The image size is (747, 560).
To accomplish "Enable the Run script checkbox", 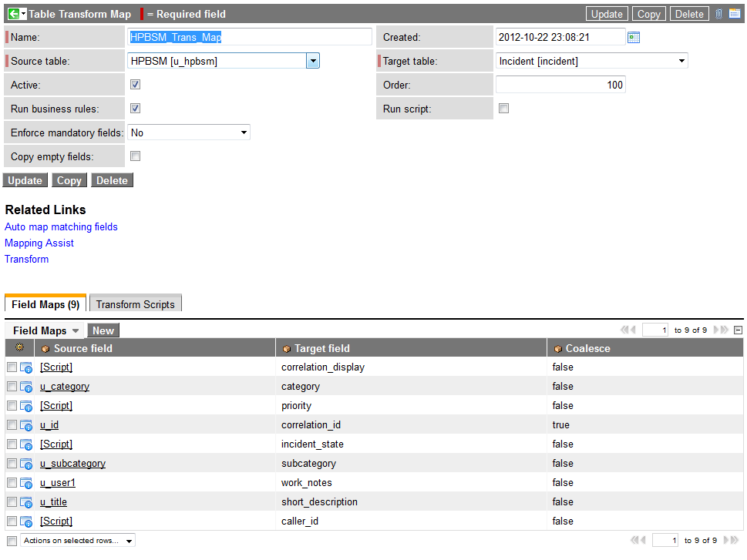I will [503, 108].
